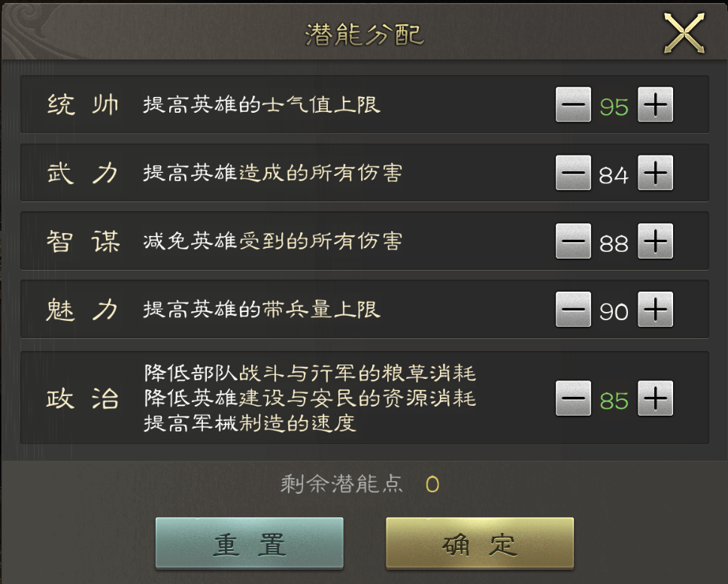Decrease 统帅 with the minus stepper

574,105
